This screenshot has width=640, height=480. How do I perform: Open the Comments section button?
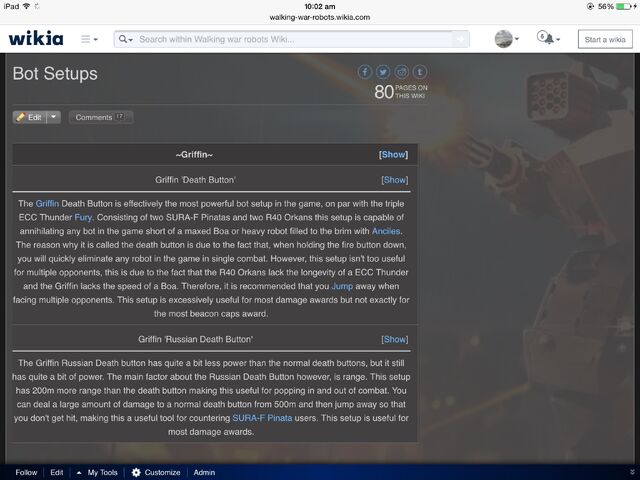coord(100,118)
